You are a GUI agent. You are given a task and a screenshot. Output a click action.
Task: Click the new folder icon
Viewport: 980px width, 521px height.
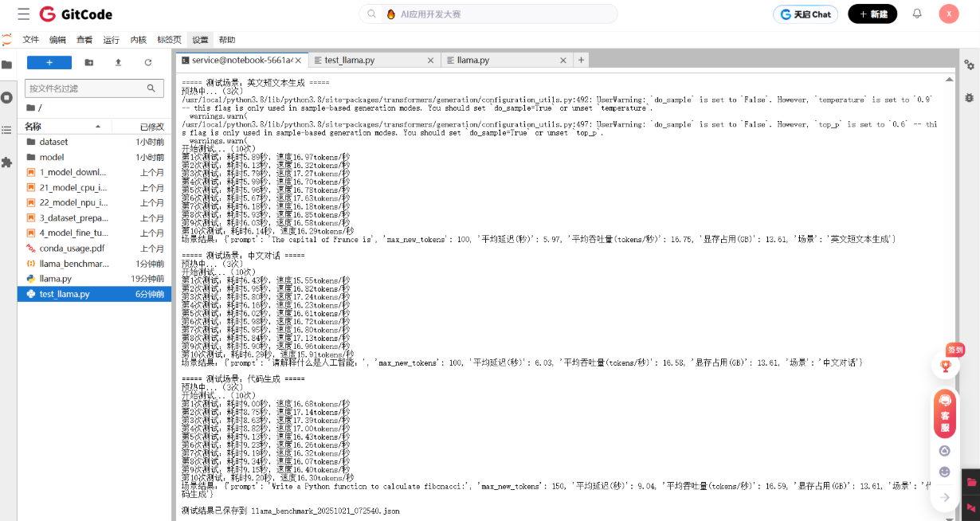tap(88, 62)
